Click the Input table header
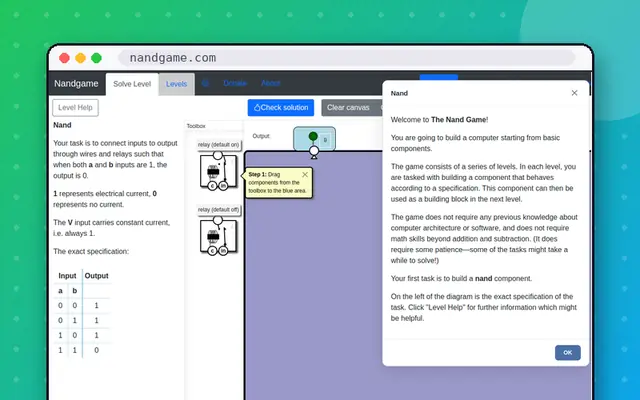Image resolution: width=640 pixels, height=400 pixels. [67, 276]
